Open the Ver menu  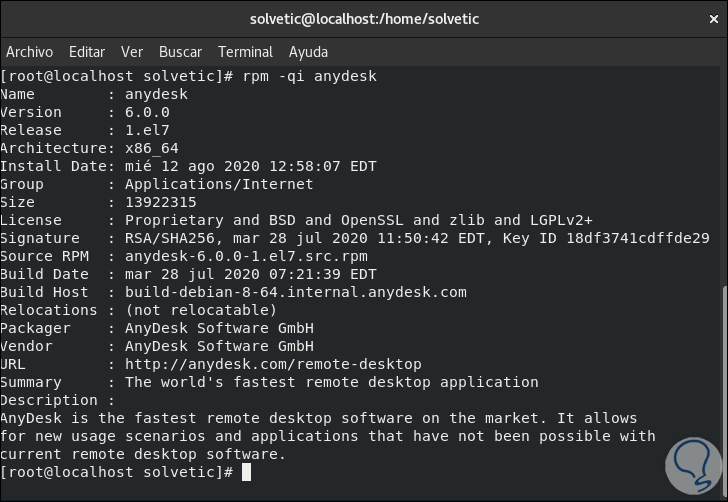pos(132,51)
